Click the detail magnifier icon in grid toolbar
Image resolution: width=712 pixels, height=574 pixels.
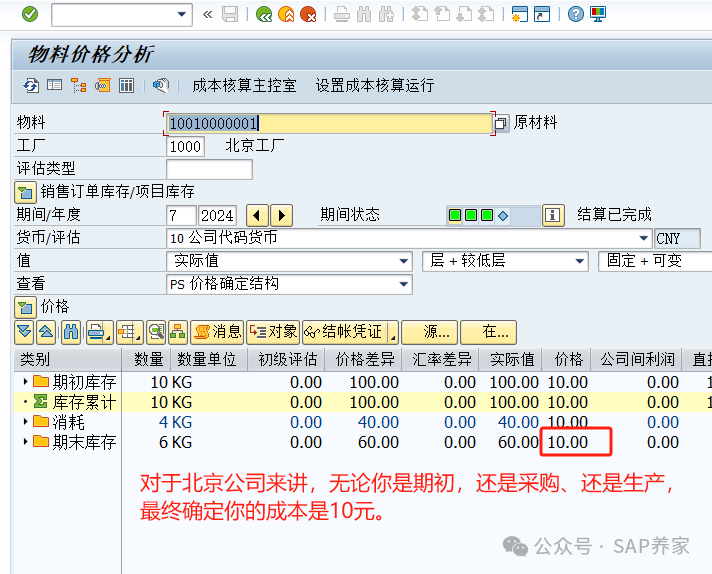pyautogui.click(x=156, y=332)
